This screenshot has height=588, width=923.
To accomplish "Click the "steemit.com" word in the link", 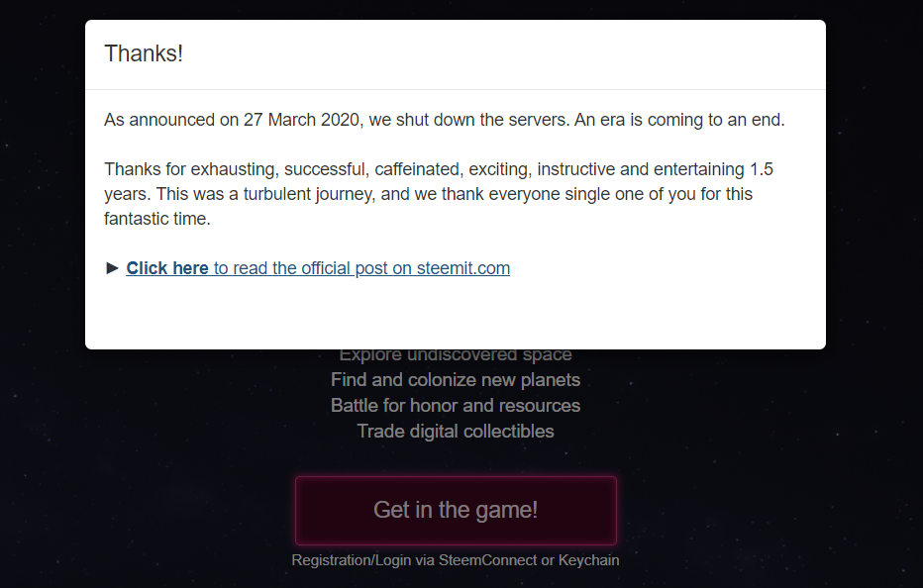I will 463,268.
